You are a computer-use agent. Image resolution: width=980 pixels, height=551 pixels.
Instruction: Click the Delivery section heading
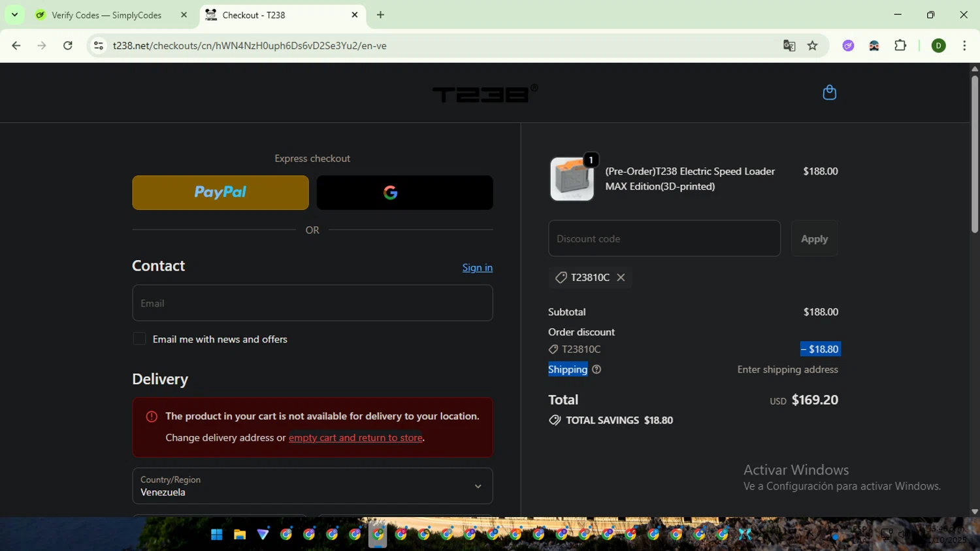pyautogui.click(x=160, y=379)
